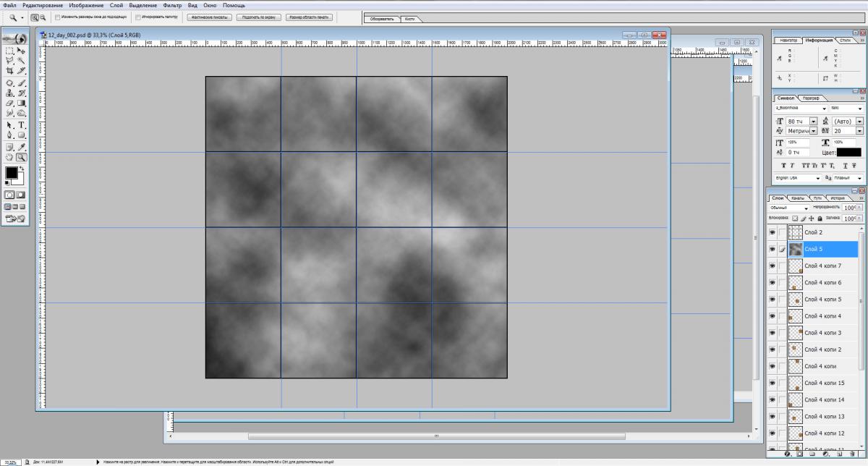Open the Помощь menu

point(234,5)
